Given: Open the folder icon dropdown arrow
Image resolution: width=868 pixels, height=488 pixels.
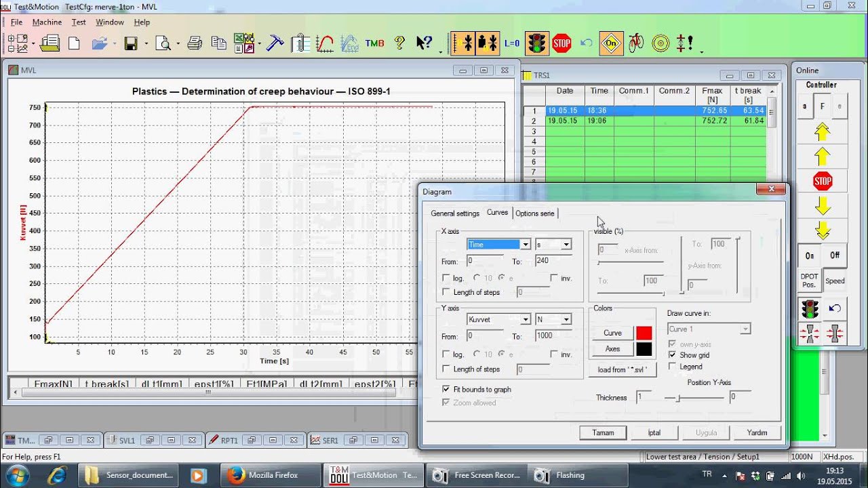Looking at the screenshot, I should (x=115, y=44).
